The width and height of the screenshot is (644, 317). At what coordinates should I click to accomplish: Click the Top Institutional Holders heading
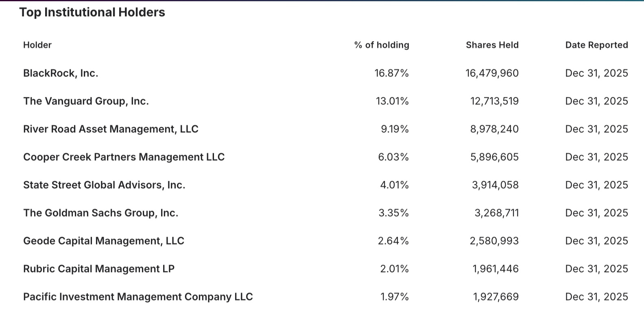coord(92,13)
